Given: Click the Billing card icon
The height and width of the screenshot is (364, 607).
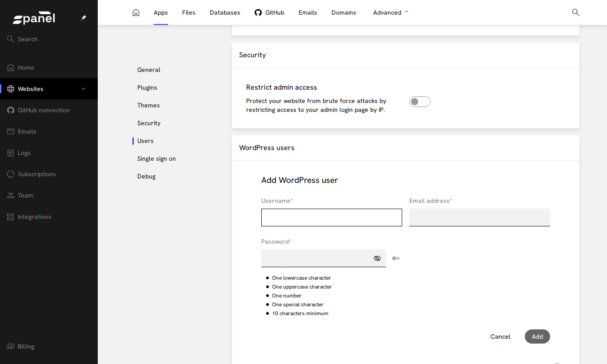Looking at the screenshot, I should [11, 346].
